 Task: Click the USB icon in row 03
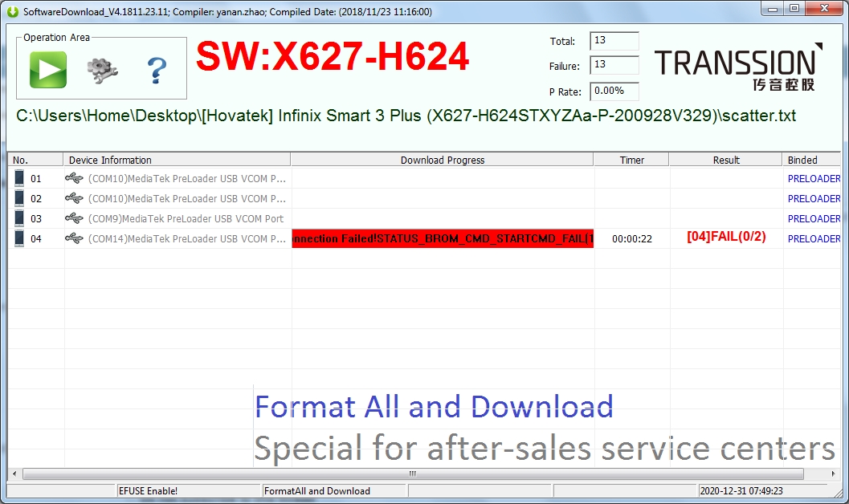pos(74,218)
